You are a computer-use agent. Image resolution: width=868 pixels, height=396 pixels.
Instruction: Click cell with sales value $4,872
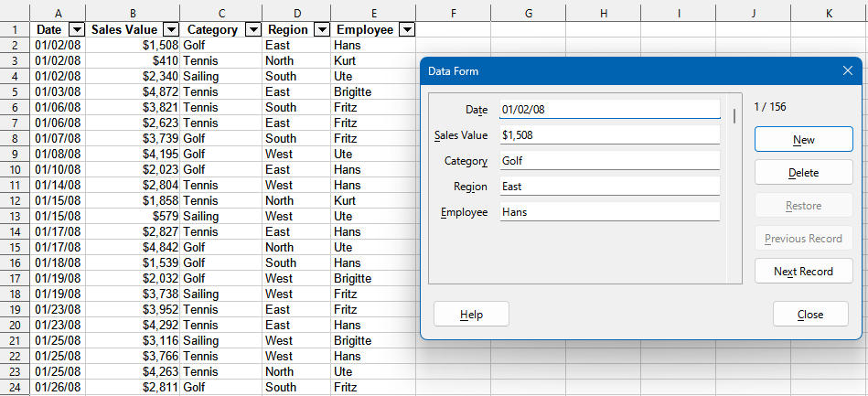coord(133,92)
